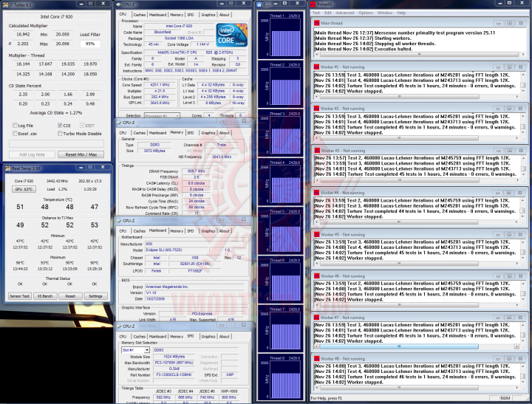
Task: Enable the Log File checkbox in i7 Turbo
Action: (15, 126)
